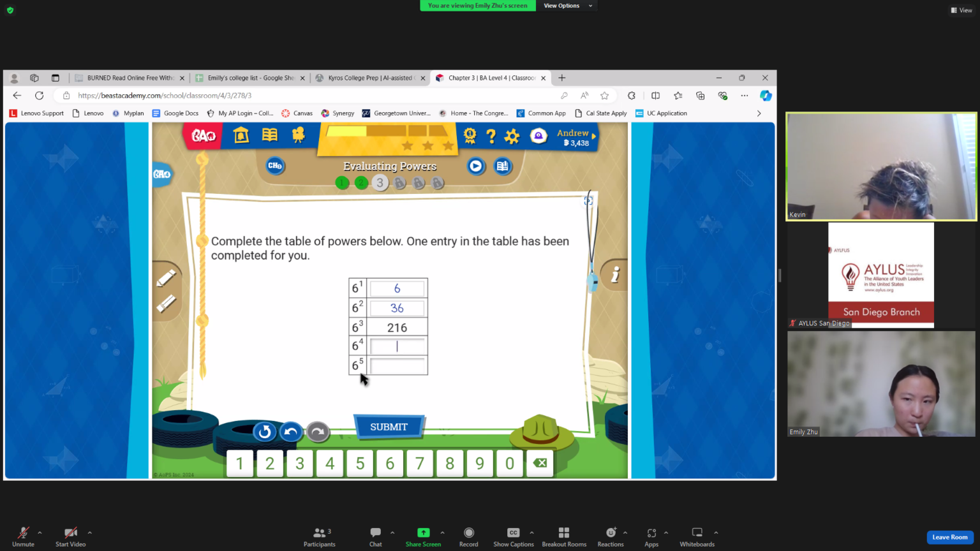Tap the number 7 key
980x551 pixels.
click(420, 463)
